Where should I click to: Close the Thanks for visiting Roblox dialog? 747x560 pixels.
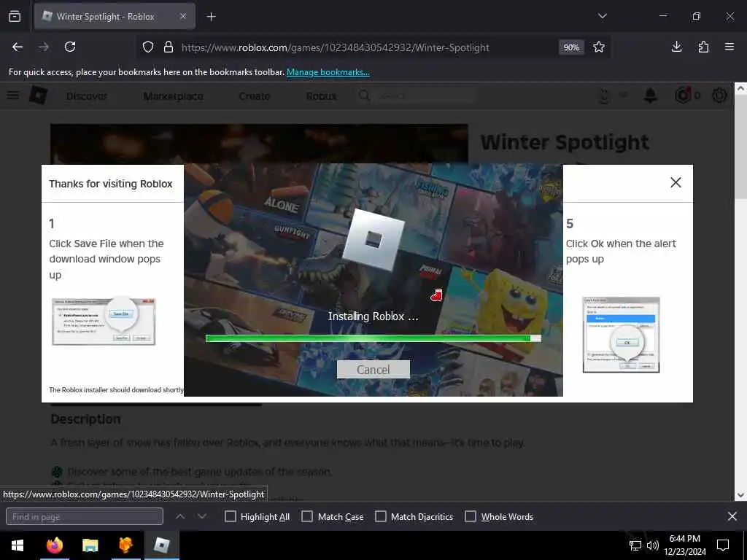tap(676, 182)
